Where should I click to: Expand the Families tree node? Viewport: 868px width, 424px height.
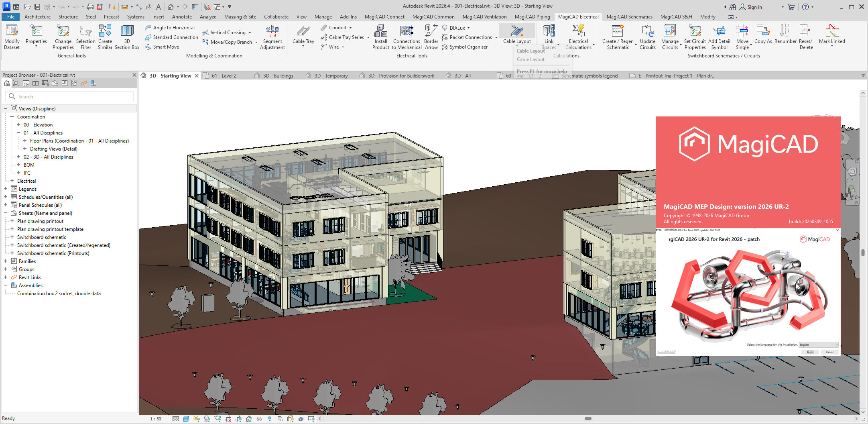[x=6, y=261]
